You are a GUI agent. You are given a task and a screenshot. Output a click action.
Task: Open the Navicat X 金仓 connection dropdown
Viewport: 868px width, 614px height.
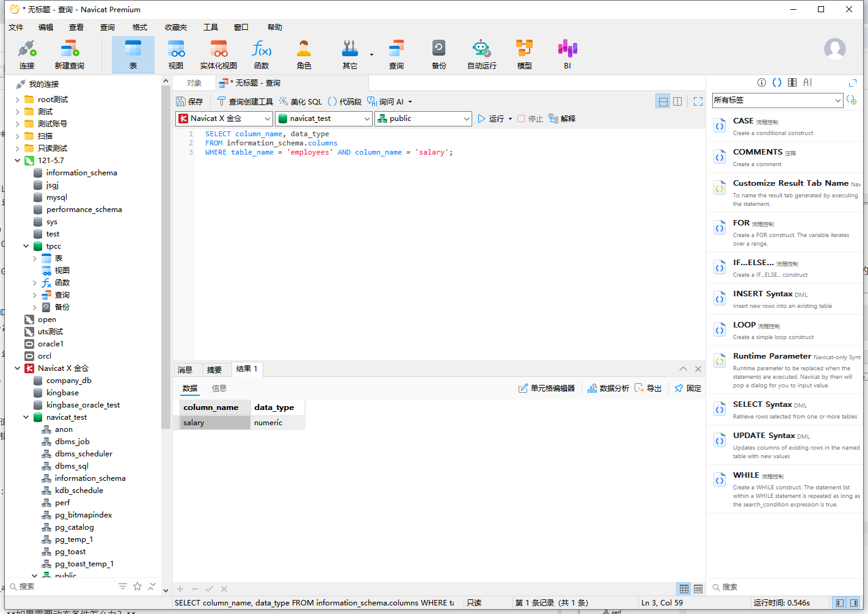click(x=224, y=119)
